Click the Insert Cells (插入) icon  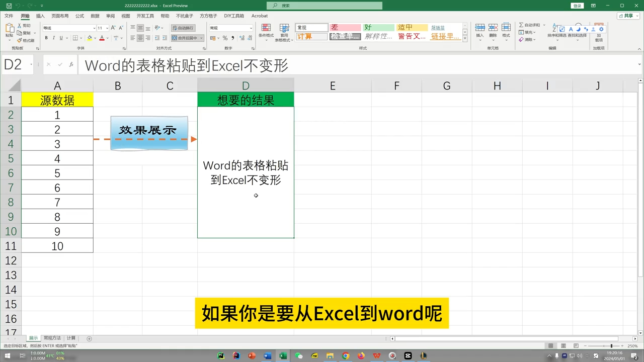pyautogui.click(x=480, y=28)
